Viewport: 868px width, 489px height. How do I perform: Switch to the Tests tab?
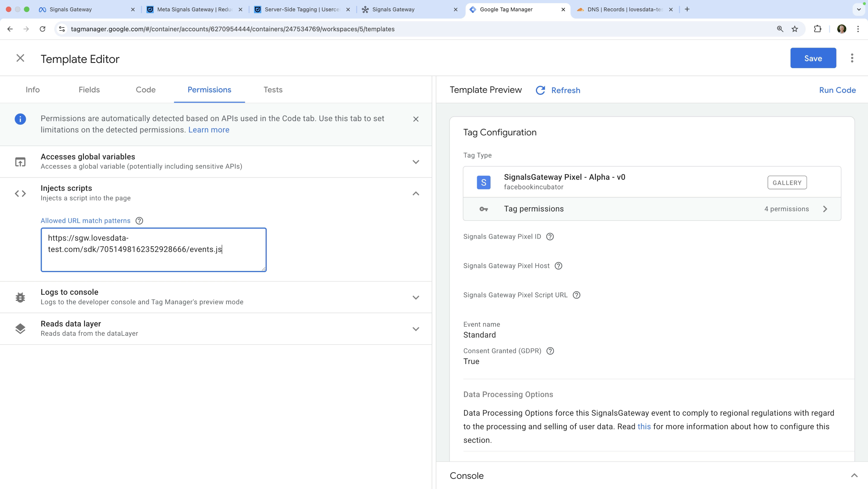coord(273,90)
